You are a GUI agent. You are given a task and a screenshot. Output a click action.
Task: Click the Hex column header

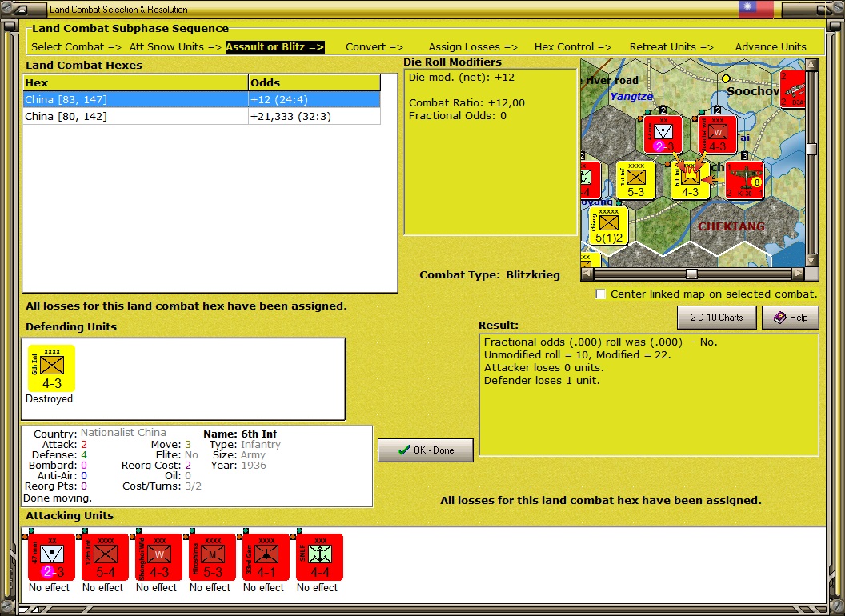135,82
